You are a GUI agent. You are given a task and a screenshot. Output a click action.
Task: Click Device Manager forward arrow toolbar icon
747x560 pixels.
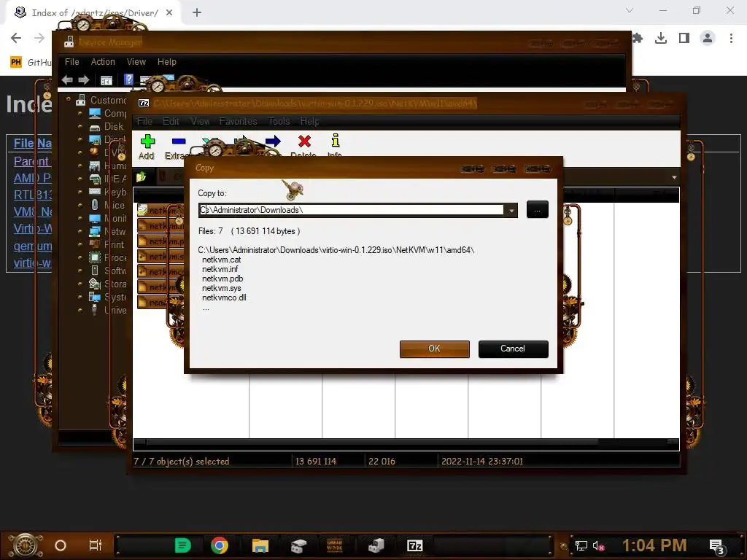84,80
